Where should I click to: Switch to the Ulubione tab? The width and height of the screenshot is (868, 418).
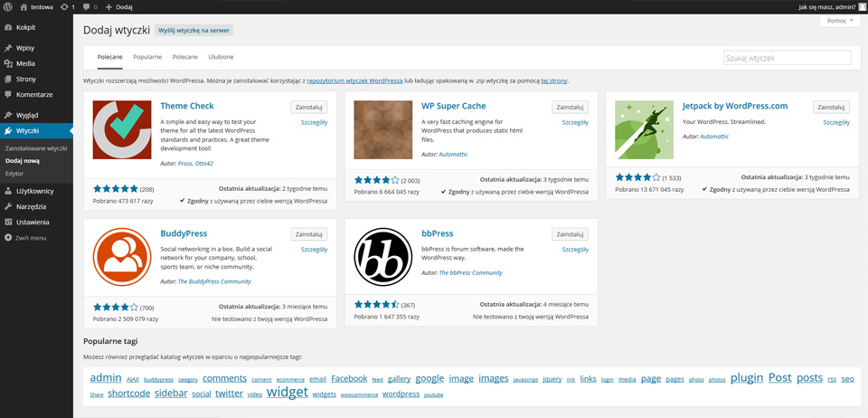221,57
